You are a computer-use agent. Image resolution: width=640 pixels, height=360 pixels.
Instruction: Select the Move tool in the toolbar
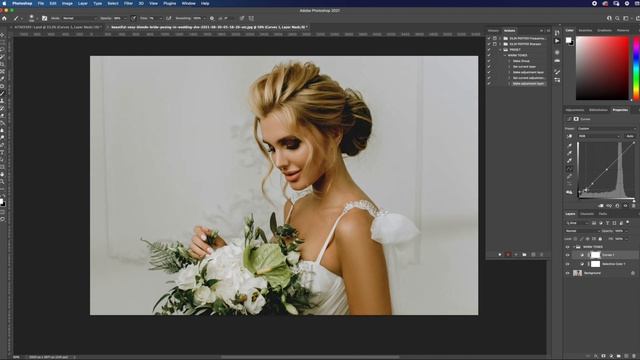[x=2, y=35]
